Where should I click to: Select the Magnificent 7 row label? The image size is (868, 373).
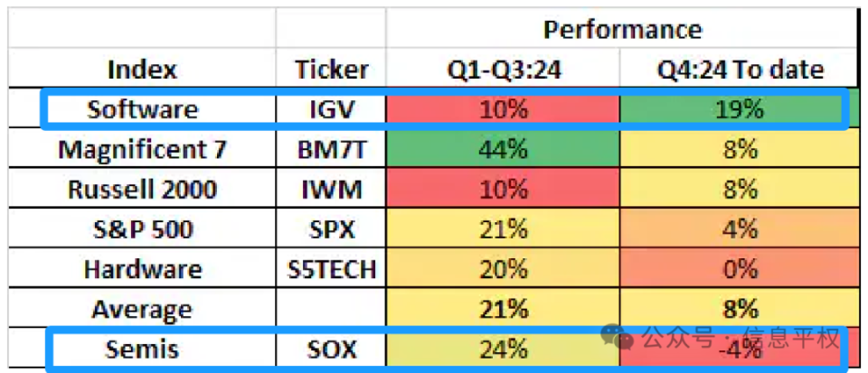(x=142, y=150)
